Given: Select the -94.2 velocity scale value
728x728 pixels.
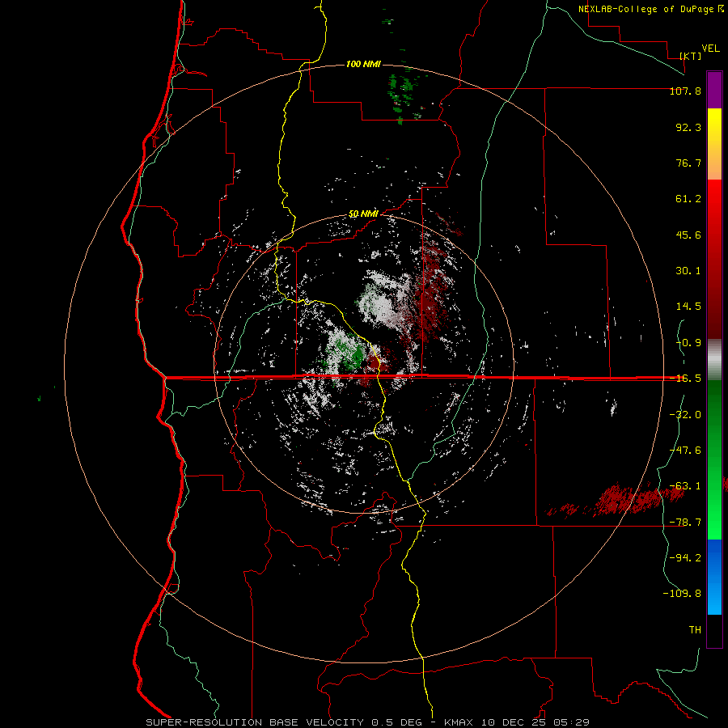Looking at the screenshot, I should click(x=685, y=558).
